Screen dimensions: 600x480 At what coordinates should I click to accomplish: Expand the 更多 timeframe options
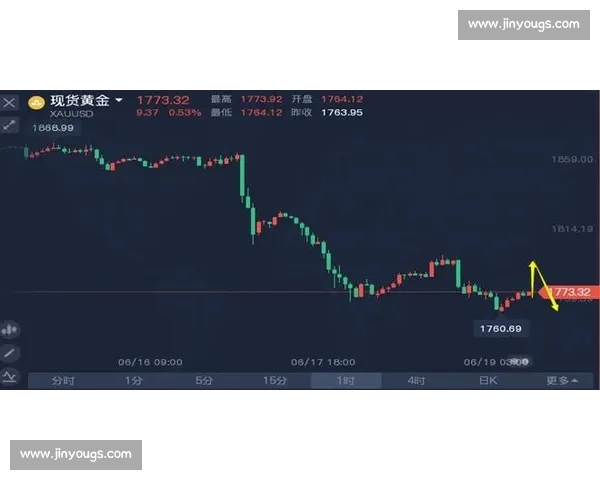[562, 381]
